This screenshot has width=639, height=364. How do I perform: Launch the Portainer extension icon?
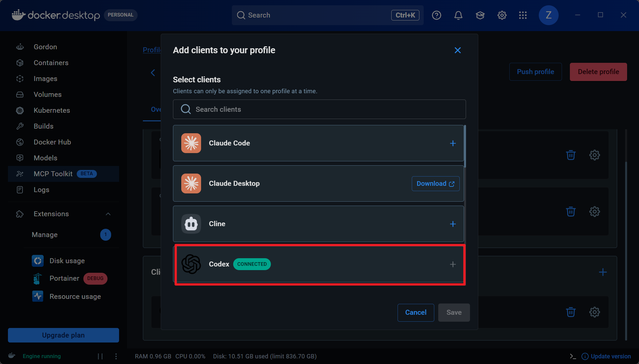pyautogui.click(x=38, y=278)
